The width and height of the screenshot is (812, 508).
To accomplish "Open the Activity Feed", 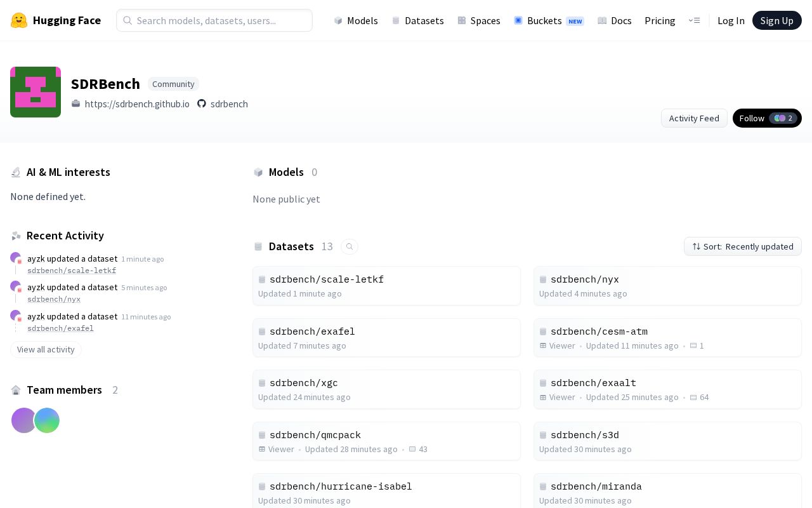I will click(694, 118).
